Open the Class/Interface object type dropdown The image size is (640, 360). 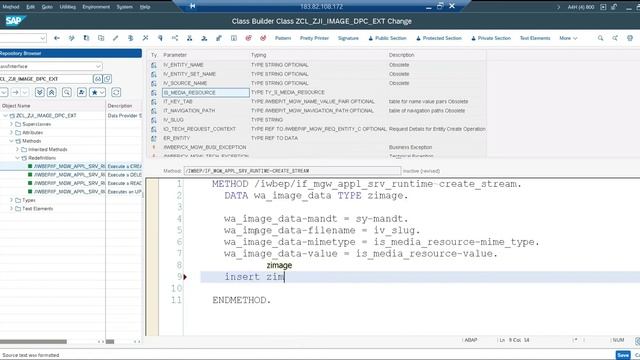(98, 66)
